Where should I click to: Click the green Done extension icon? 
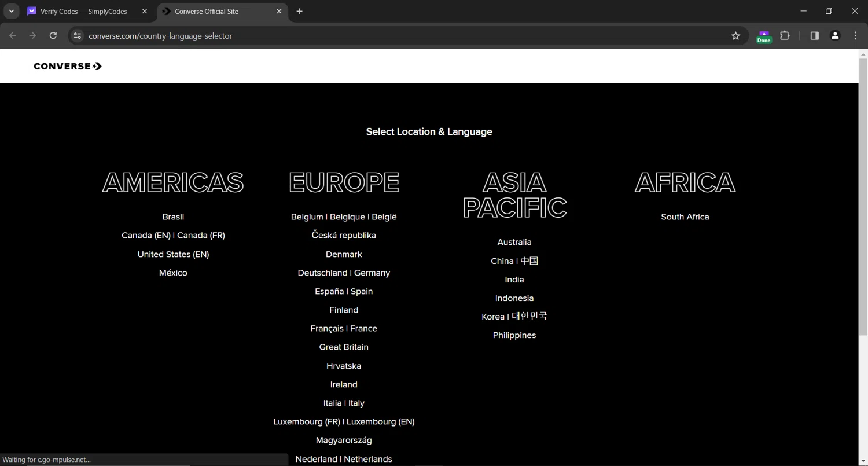[x=764, y=36]
